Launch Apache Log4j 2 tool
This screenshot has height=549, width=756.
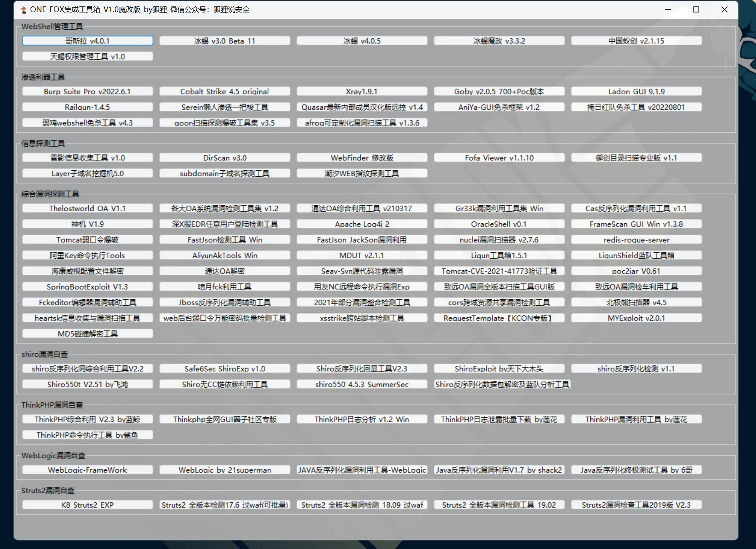coord(362,224)
